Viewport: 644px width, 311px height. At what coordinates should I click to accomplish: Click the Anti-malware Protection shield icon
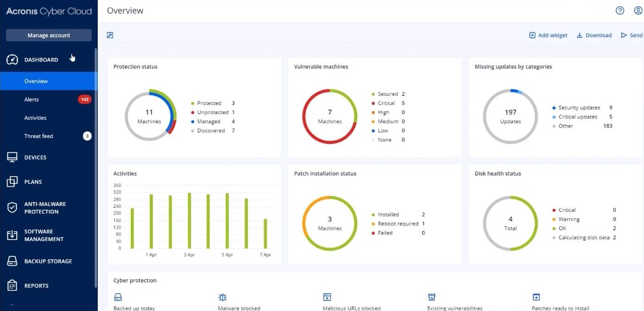tap(12, 207)
